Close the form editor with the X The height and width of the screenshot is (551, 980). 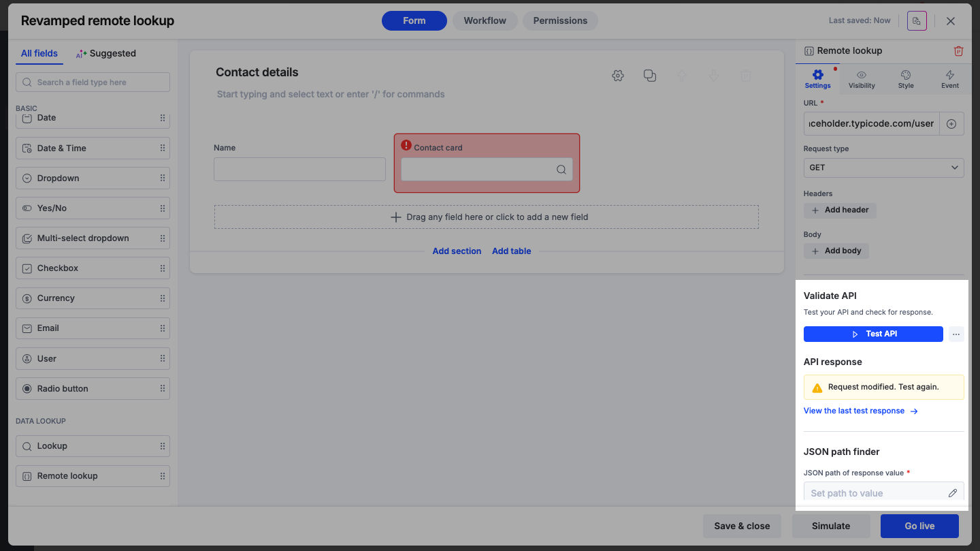click(951, 21)
